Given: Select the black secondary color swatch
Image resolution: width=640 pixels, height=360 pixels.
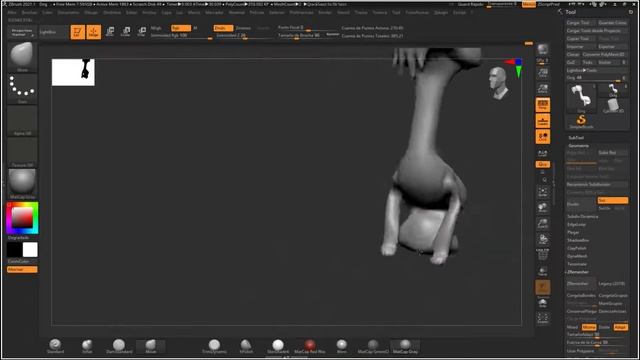Looking at the screenshot, I should tap(14, 250).
